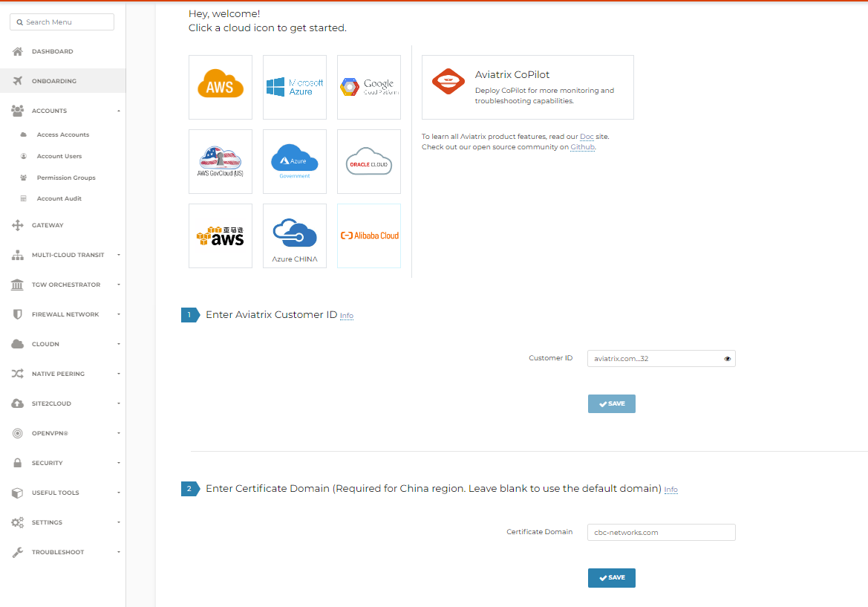Select the Microsoft Azure cloud tile
This screenshot has height=607, width=868.
(295, 87)
